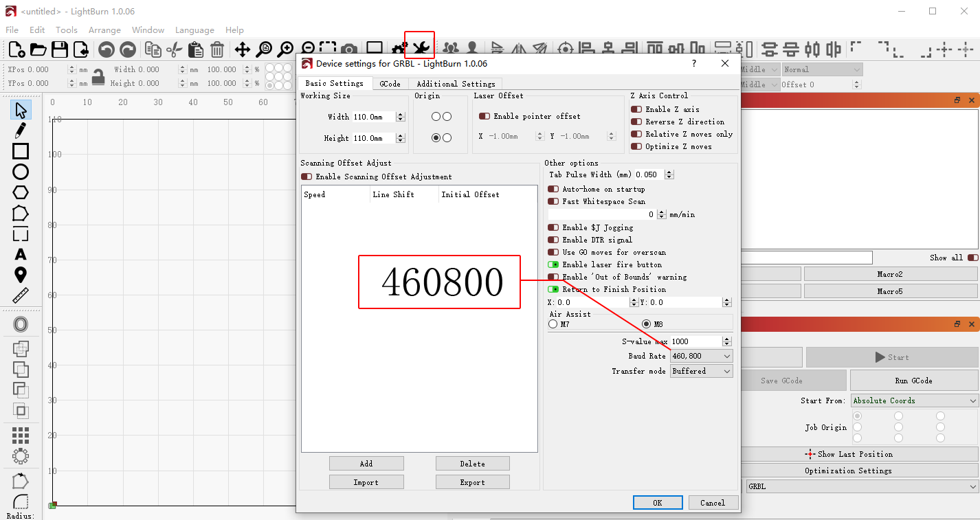The width and height of the screenshot is (980, 520).
Task: Open the Grid Array tool
Action: [21, 435]
